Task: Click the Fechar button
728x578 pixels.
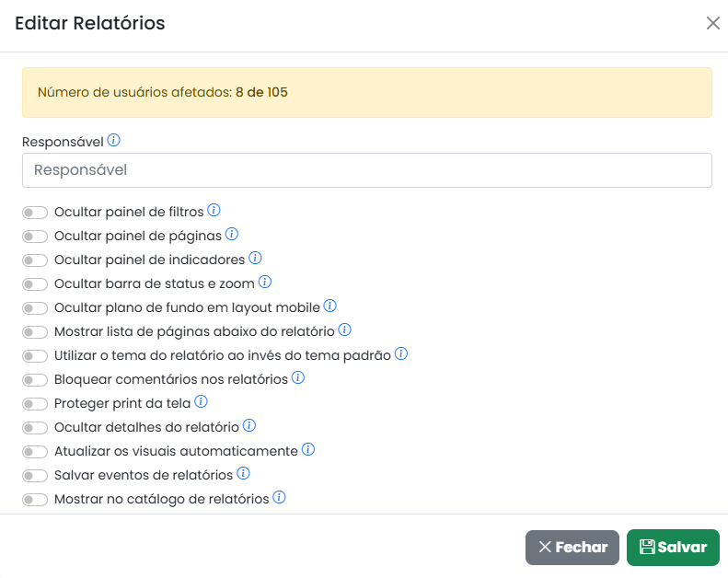Action: pos(572,547)
